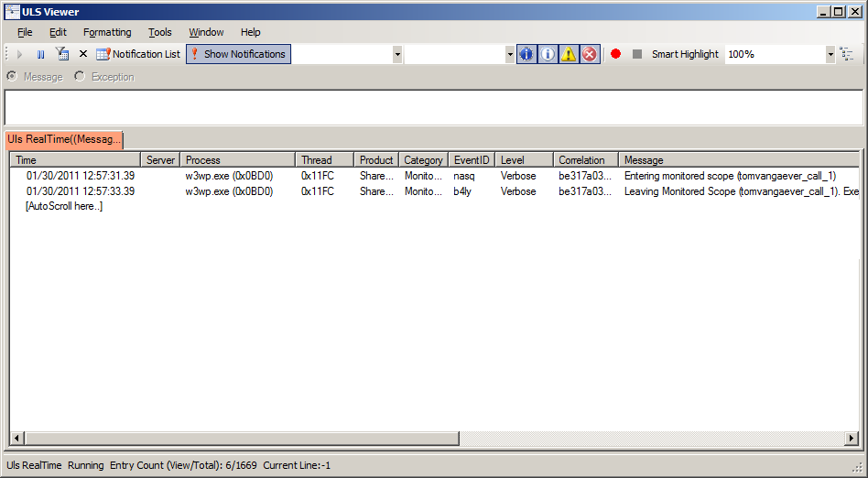868x478 pixels.
Task: Open the Notification List
Action: 138,54
